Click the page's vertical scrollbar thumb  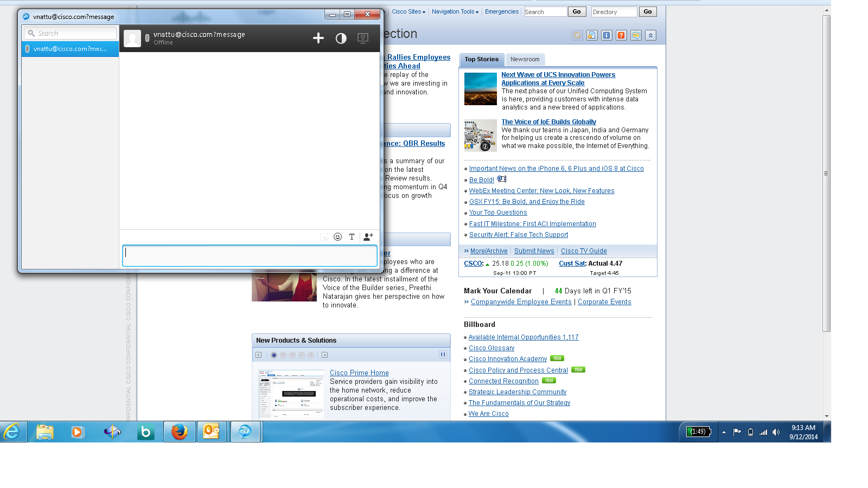tap(827, 174)
